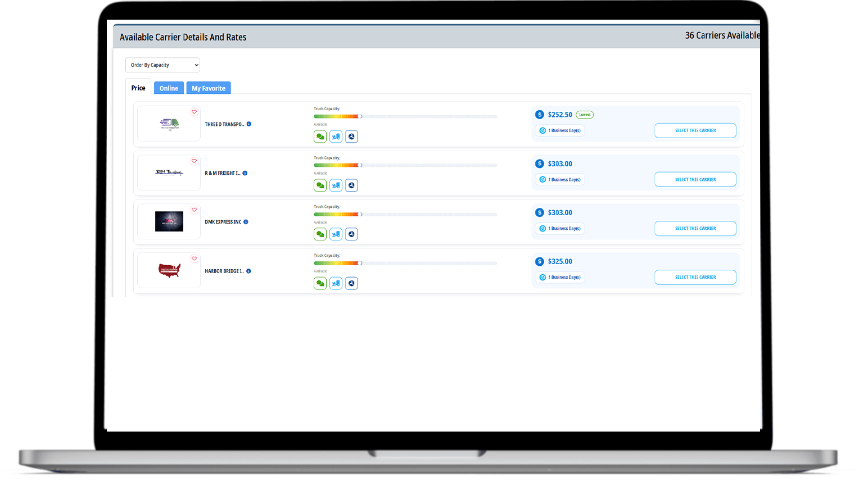Select the Harbor Bridge carrier at $325.00
The height and width of the screenshot is (481, 868).
tap(695, 277)
